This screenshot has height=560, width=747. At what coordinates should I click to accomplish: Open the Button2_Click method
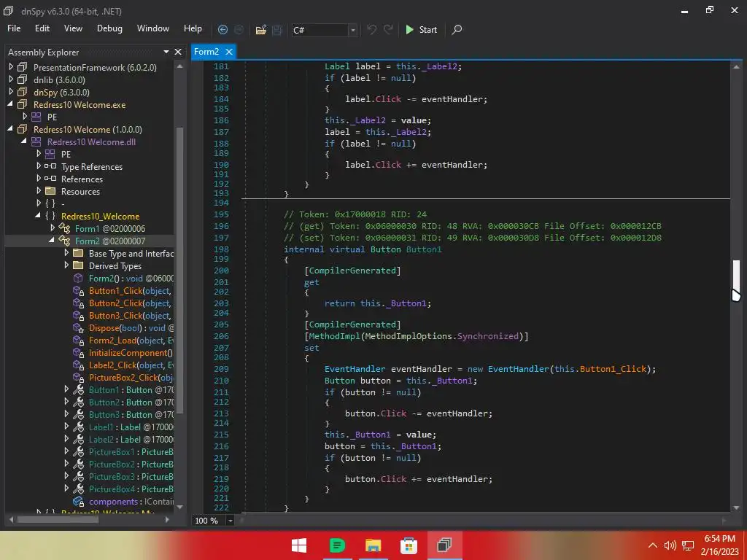[130, 303]
